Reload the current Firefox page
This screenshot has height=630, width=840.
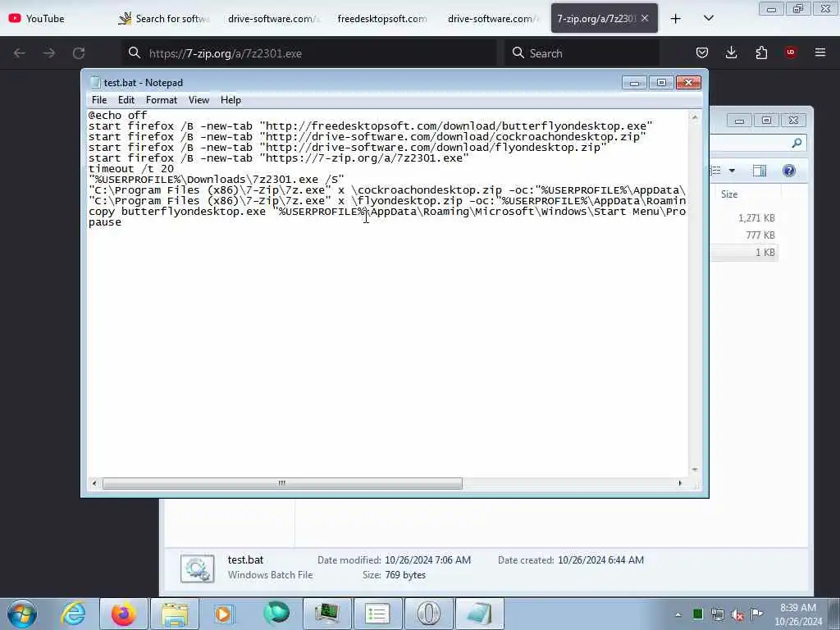pos(79,53)
